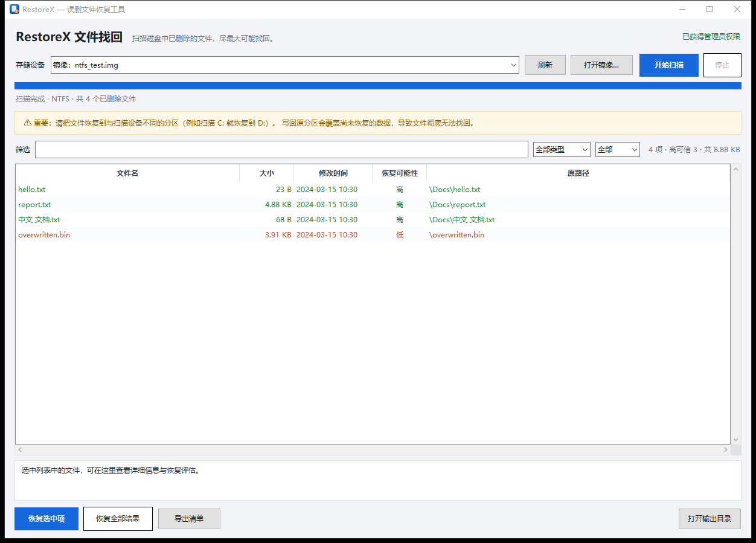
Task: Click the 刷新 refresh button
Action: (545, 65)
